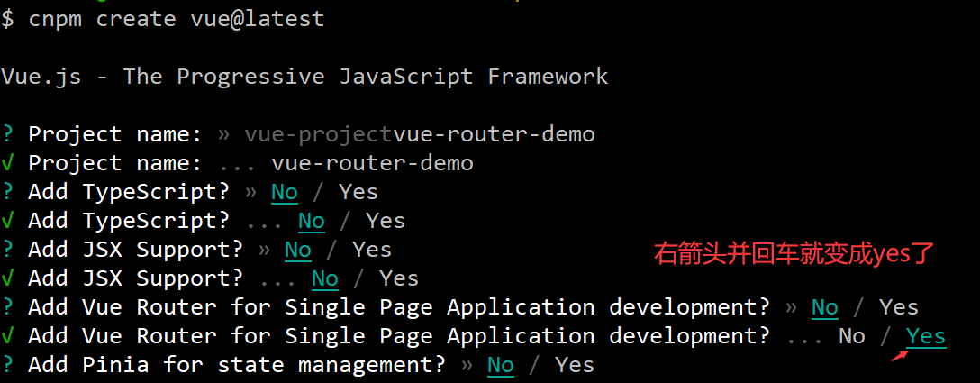Screen dimensions: 980x383
Task: Click "Project name:" label on the checkmark line
Action: (115, 163)
